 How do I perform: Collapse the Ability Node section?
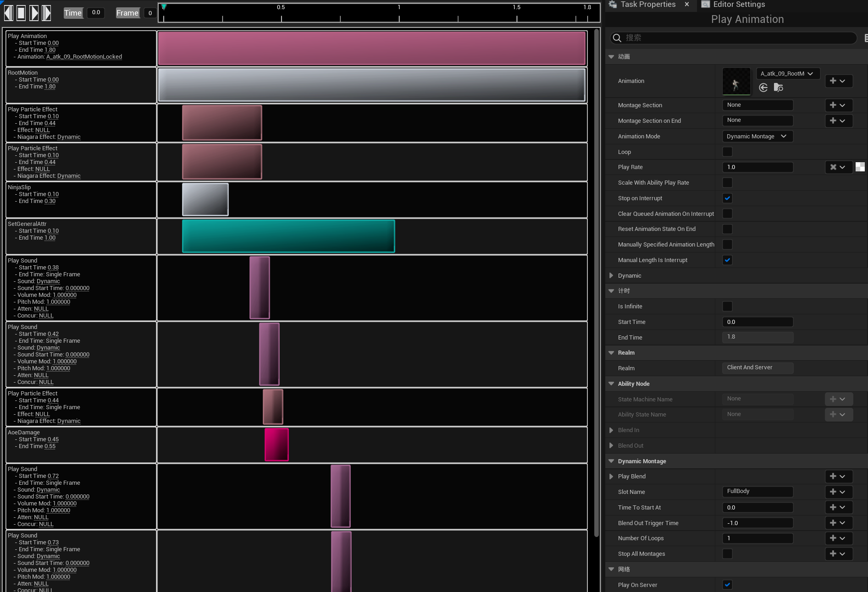[x=611, y=384]
